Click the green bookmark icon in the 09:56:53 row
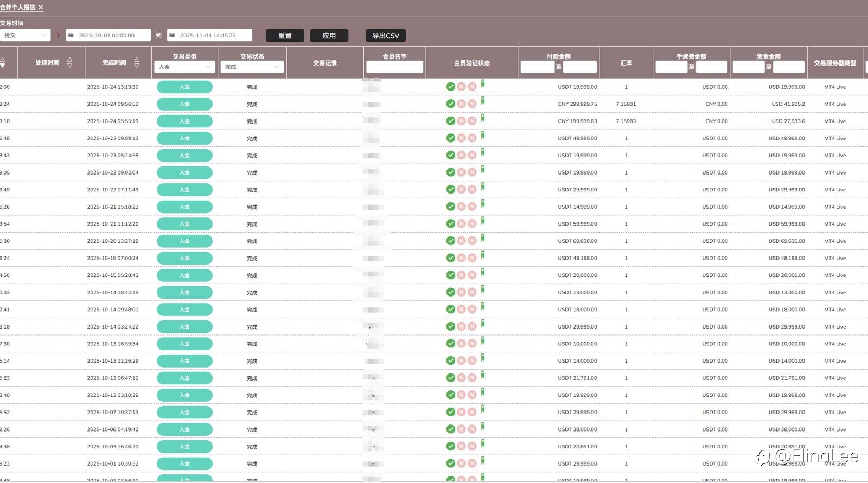The height and width of the screenshot is (483, 868). click(x=482, y=101)
